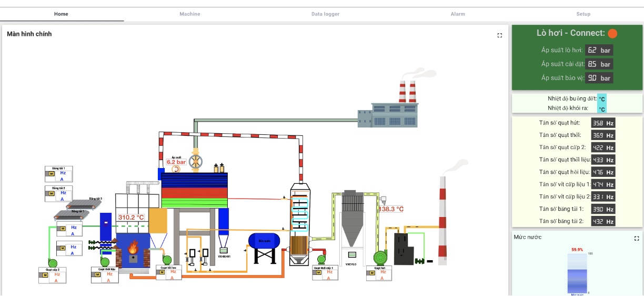Click the furnace fire icon
Image resolution: width=644 pixels, height=296 pixels.
click(x=133, y=248)
